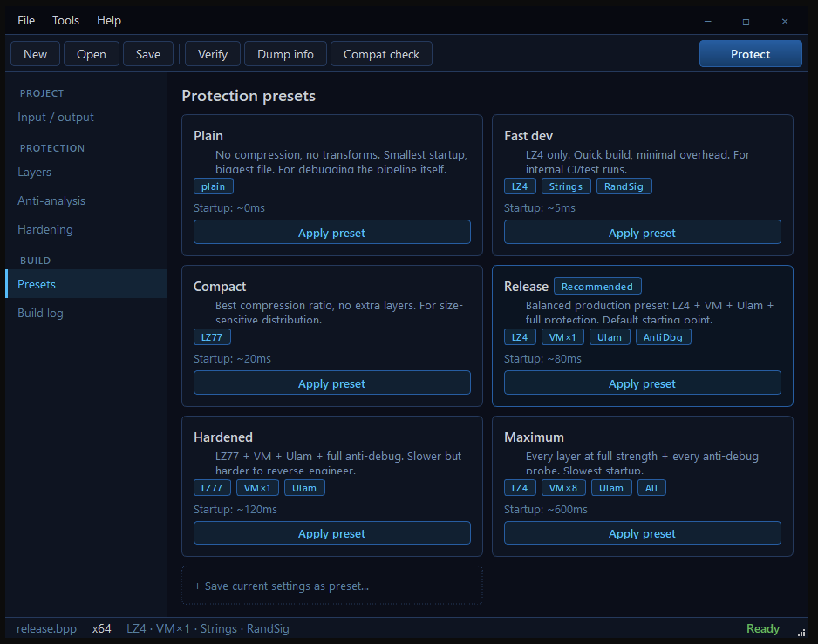
Task: Click the Ulam tag in Release card
Action: click(x=610, y=337)
